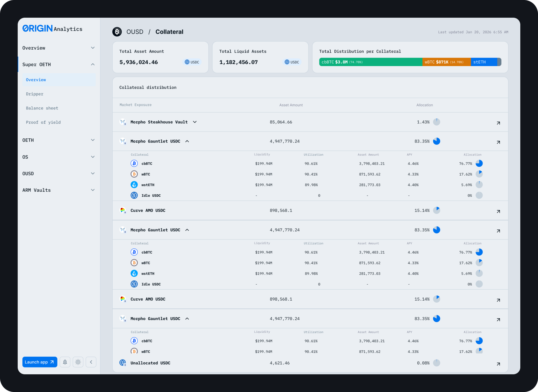Expand the sidebar Overview section chevron

(93, 48)
